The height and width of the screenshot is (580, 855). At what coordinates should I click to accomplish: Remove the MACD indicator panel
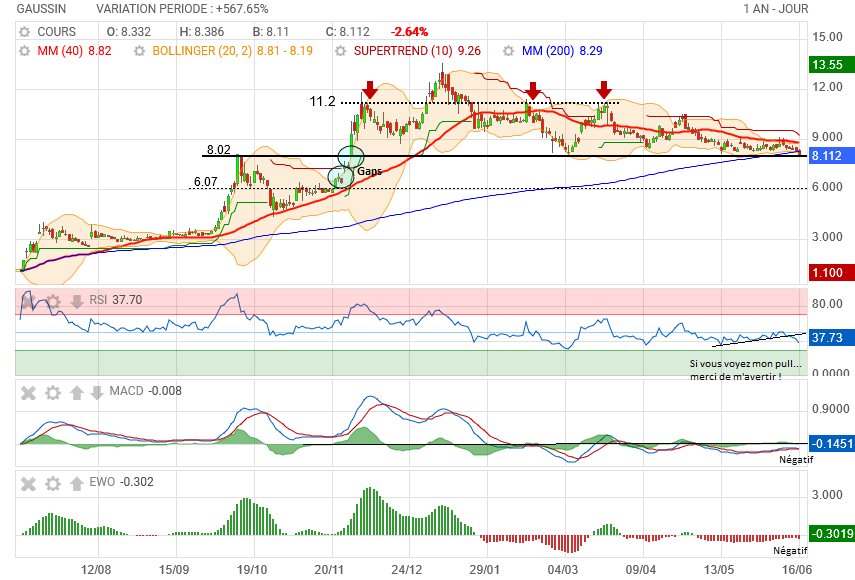pos(28,392)
